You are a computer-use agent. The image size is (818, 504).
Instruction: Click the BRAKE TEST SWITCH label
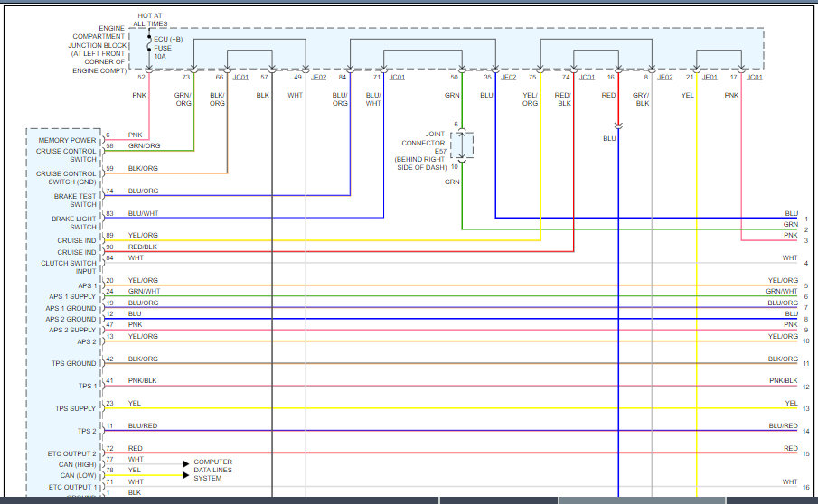pos(75,201)
